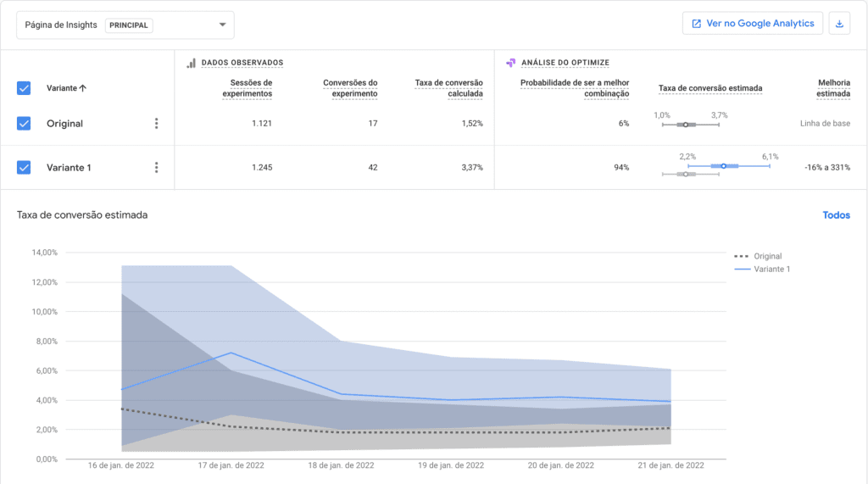The image size is (868, 484).
Task: Click the Melhoria estimada column header
Action: 833,88
